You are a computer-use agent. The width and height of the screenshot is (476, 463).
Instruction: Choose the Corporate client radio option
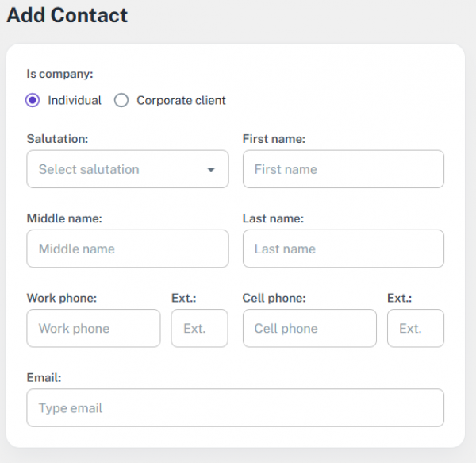(x=121, y=101)
